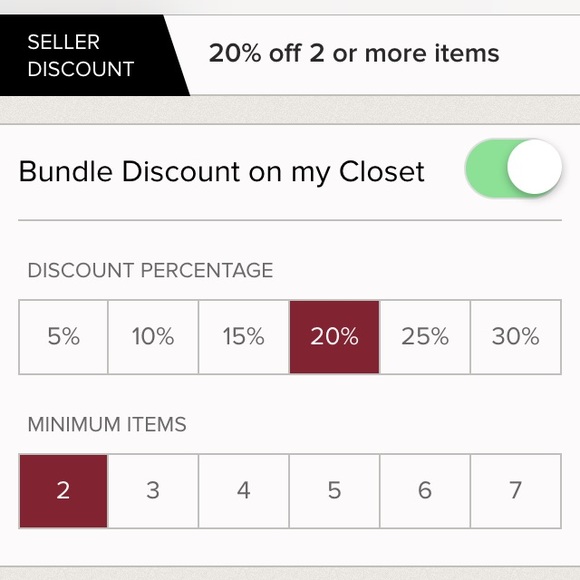Screen dimensions: 580x580
Task: Pick 6 for minimum items
Action: (x=425, y=491)
